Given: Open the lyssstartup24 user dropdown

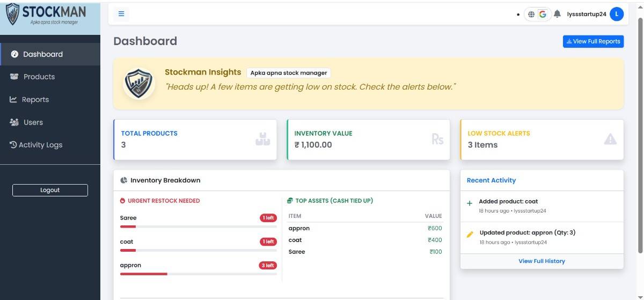Looking at the screenshot, I should (x=587, y=14).
